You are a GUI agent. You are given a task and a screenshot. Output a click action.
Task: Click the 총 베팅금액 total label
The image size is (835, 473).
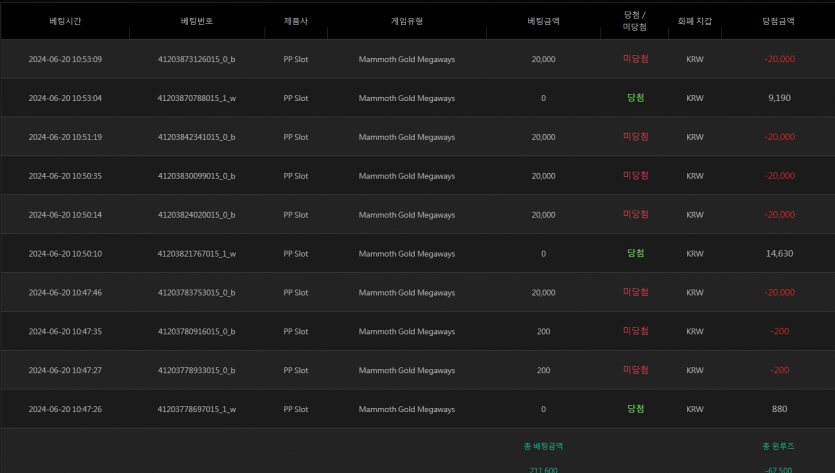point(543,446)
